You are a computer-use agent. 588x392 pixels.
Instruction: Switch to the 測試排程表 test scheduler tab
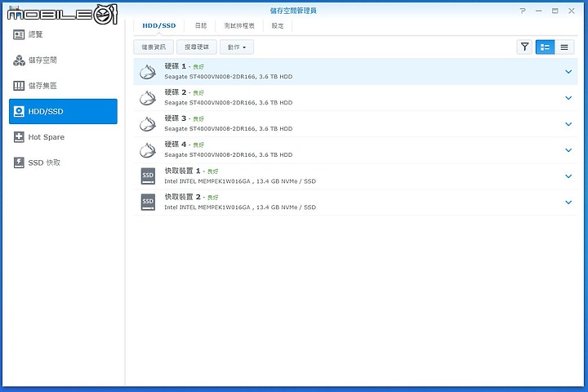pos(239,25)
